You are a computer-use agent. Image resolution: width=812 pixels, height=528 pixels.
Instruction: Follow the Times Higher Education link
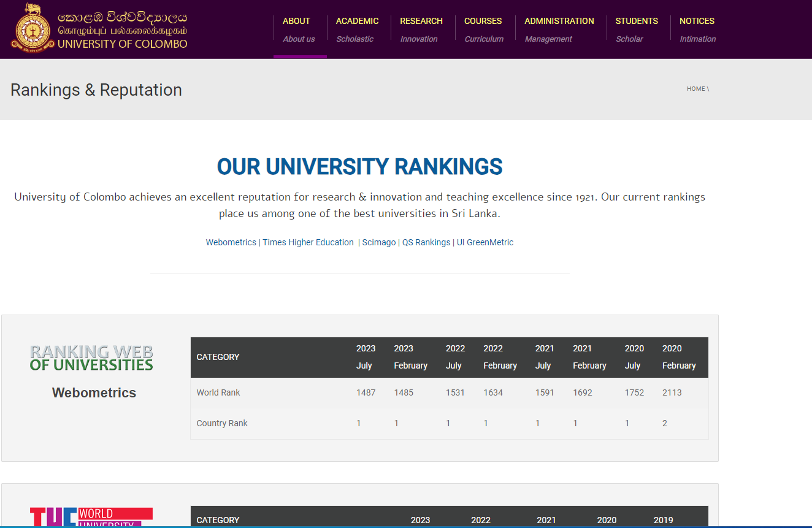tap(308, 242)
